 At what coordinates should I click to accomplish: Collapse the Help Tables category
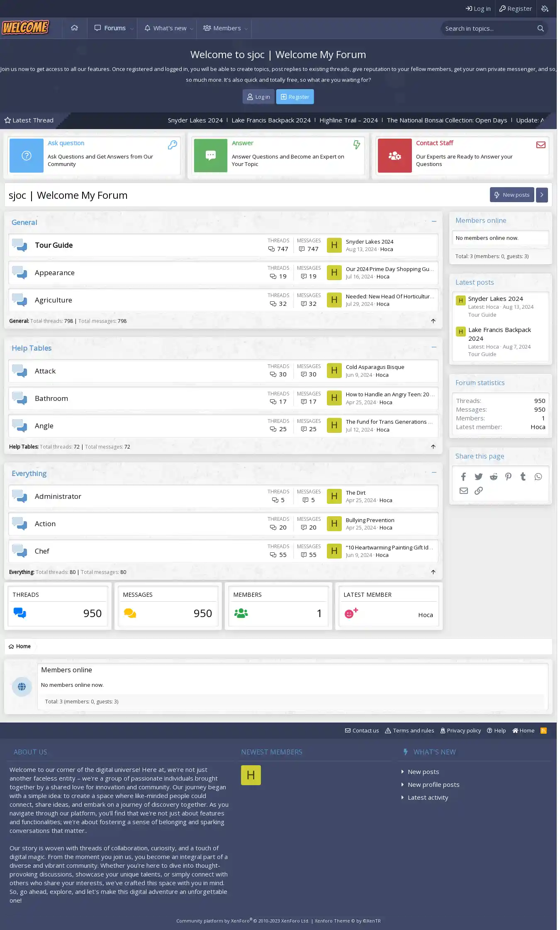(434, 347)
